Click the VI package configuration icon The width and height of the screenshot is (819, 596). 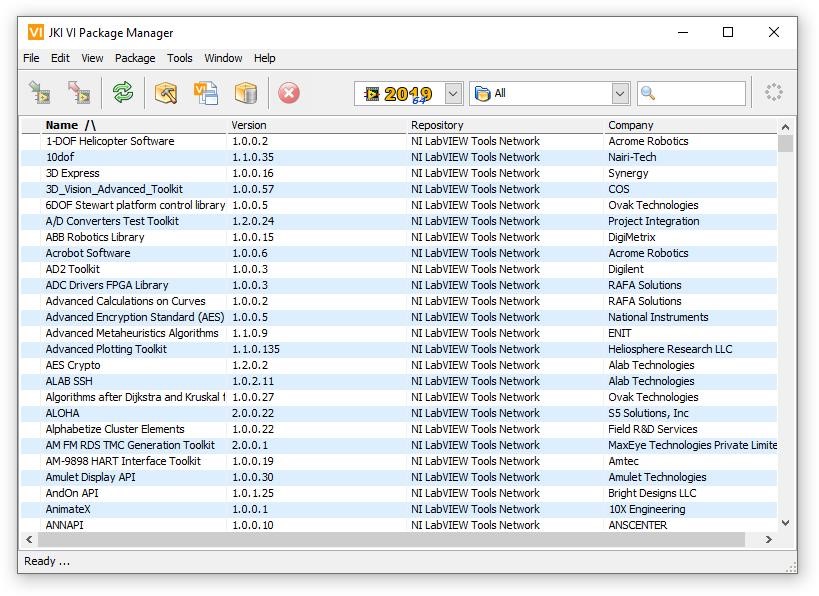tap(206, 93)
